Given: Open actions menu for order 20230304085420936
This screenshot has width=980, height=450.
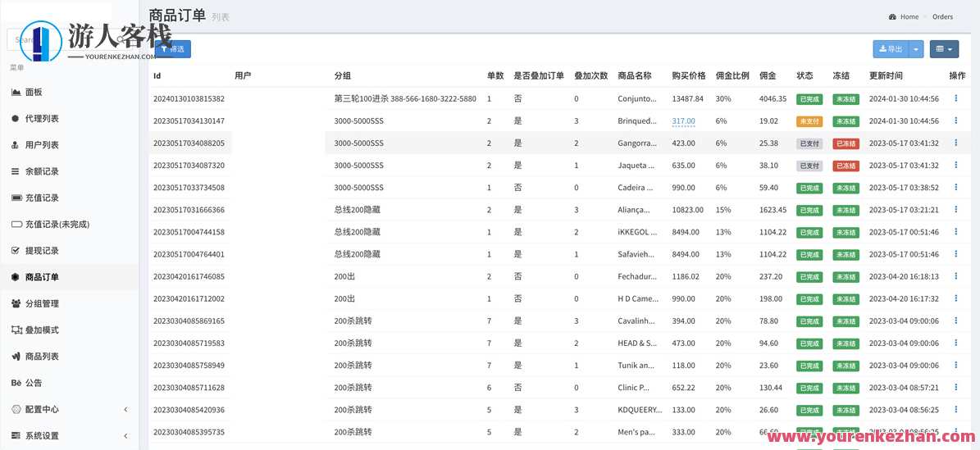Looking at the screenshot, I should tap(955, 410).
